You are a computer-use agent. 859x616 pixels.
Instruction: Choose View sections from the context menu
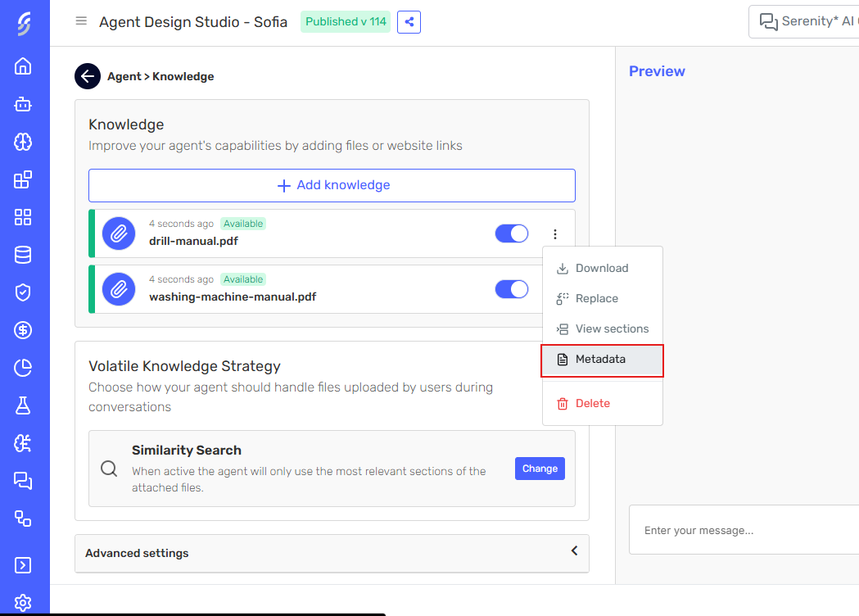(x=602, y=328)
